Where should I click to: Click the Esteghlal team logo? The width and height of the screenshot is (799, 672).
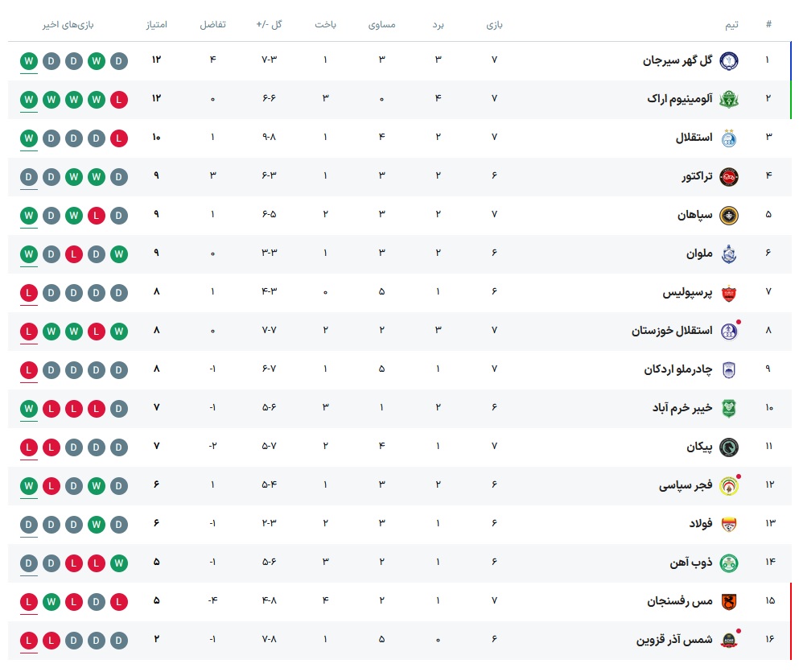pos(727,138)
